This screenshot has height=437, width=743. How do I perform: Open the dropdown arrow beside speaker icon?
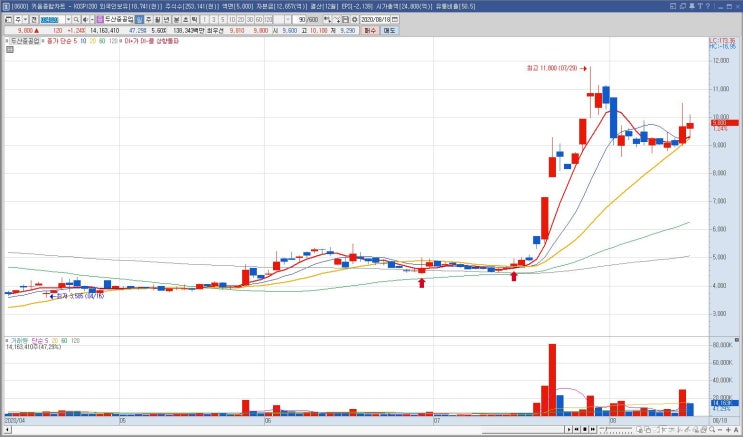(91, 19)
